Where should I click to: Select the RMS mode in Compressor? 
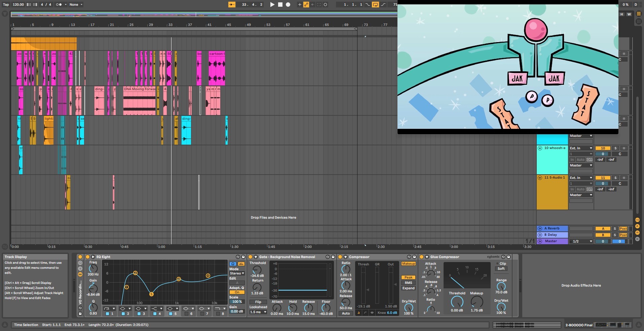click(408, 283)
